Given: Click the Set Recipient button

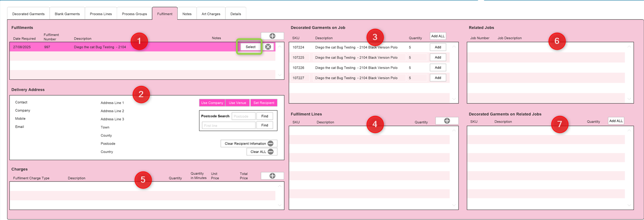Looking at the screenshot, I should pos(264,103).
